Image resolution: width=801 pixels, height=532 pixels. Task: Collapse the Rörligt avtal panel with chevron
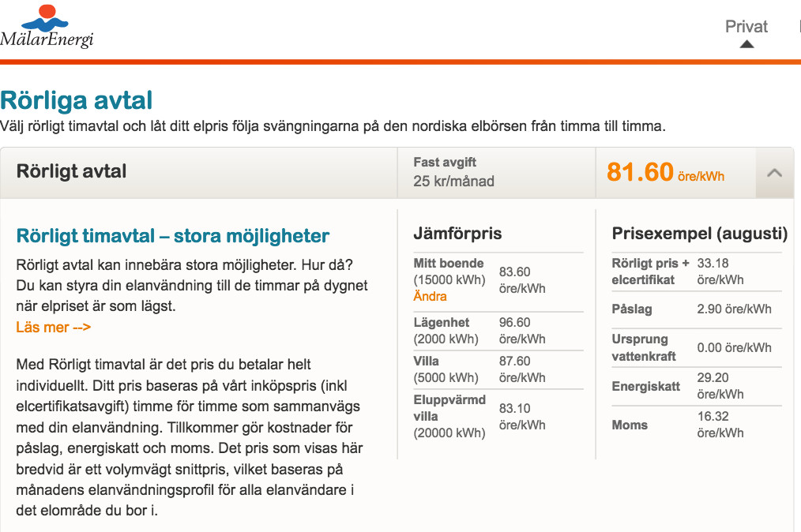[774, 172]
